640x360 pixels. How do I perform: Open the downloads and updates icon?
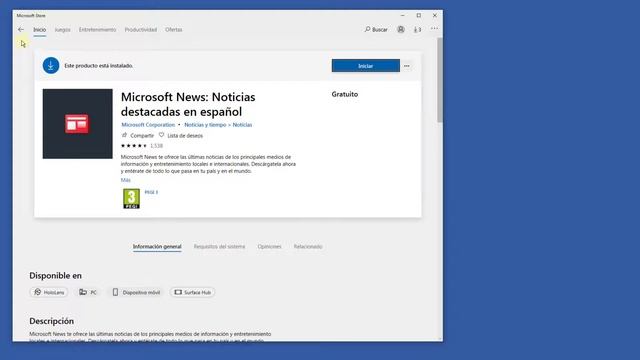417,29
